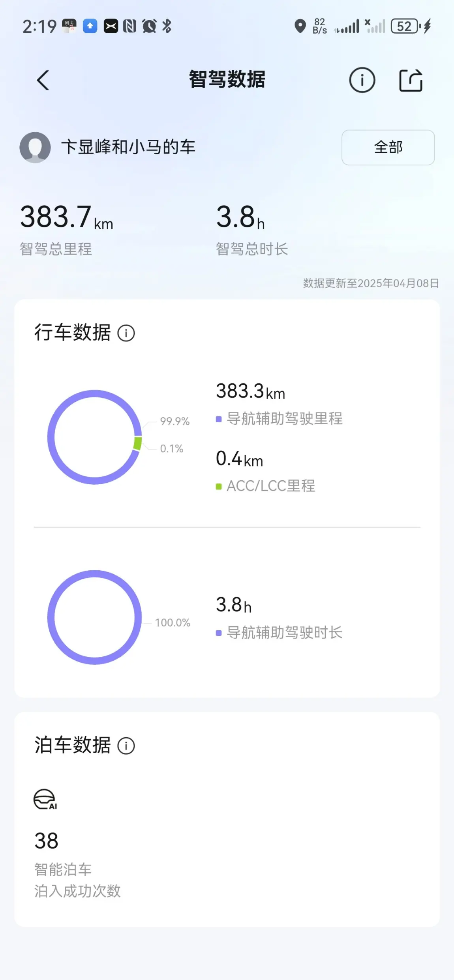Open info icon beside 泊车数据
454x980 pixels.
pos(126,746)
